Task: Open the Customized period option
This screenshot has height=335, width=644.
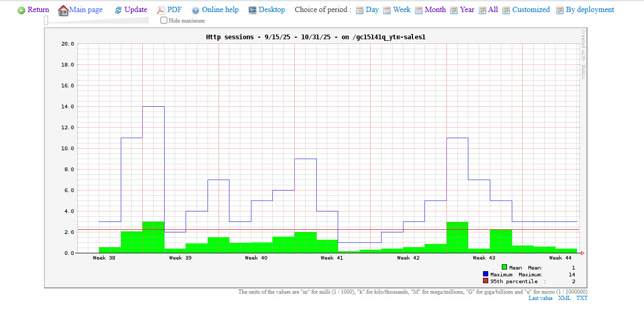Action: pyautogui.click(x=531, y=10)
